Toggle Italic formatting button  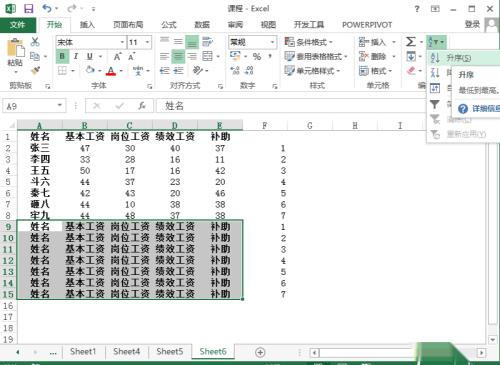(76, 56)
